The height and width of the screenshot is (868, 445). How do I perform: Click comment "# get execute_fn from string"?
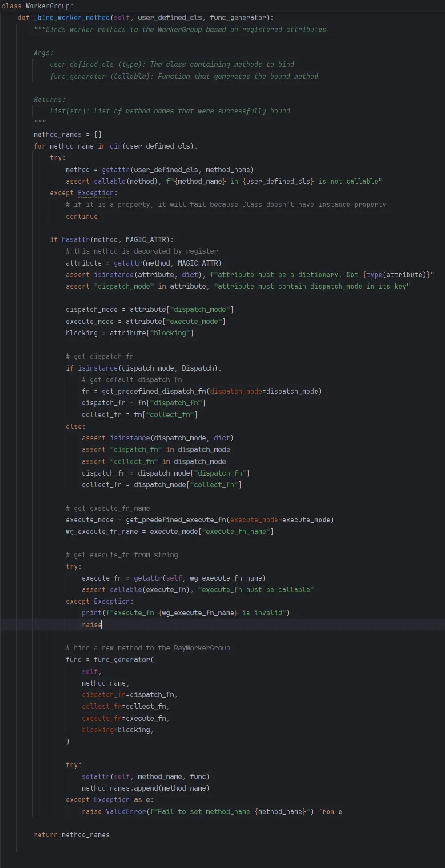click(x=122, y=555)
